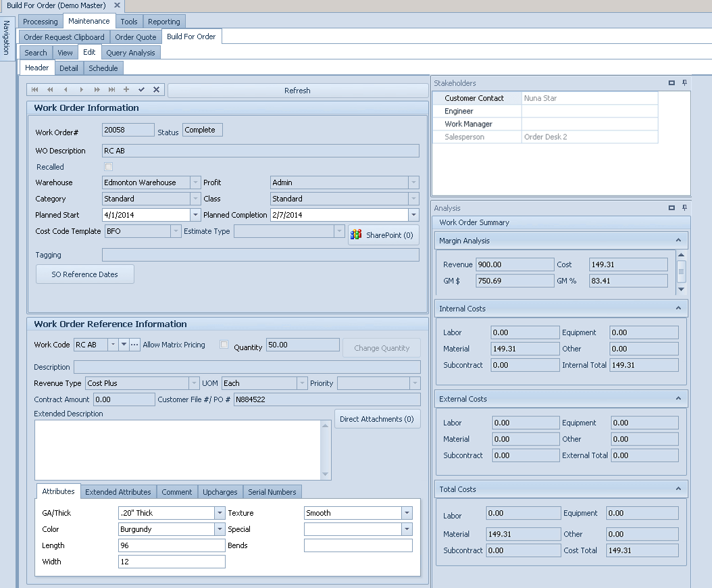The image size is (712, 588).
Task: Open the Texture dropdown
Action: [x=408, y=513]
